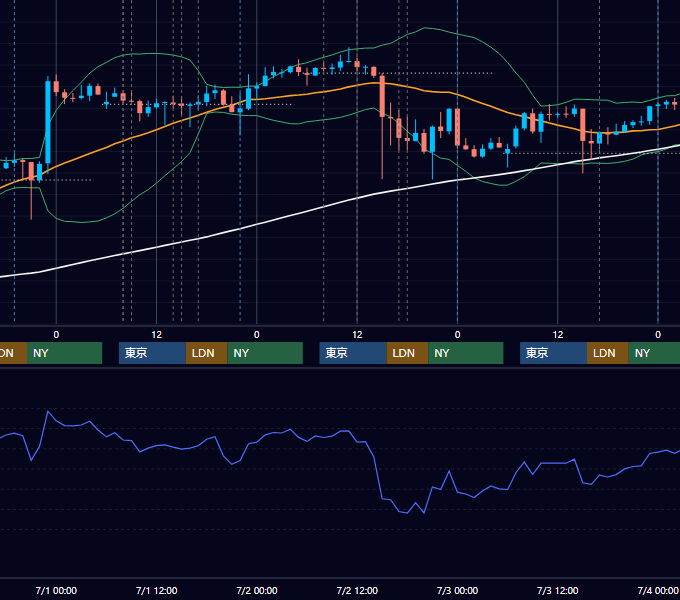Select the oscillator line's peak near 7/1 00:00
This screenshot has height=600, width=680.
pos(48,411)
